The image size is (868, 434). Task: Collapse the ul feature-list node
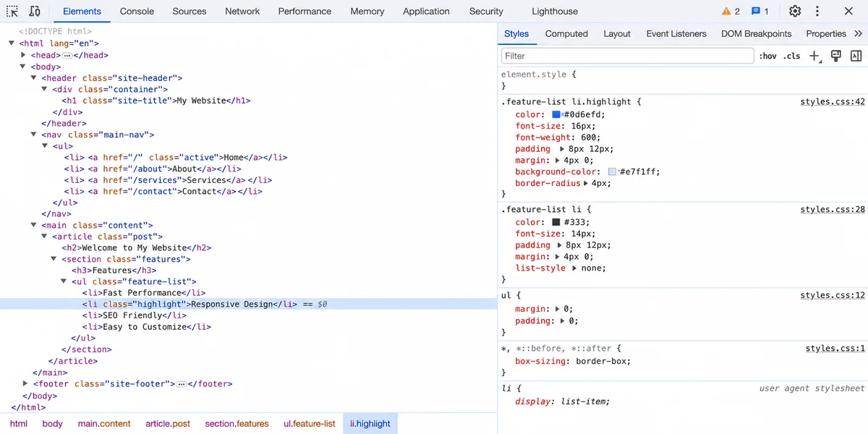point(64,281)
